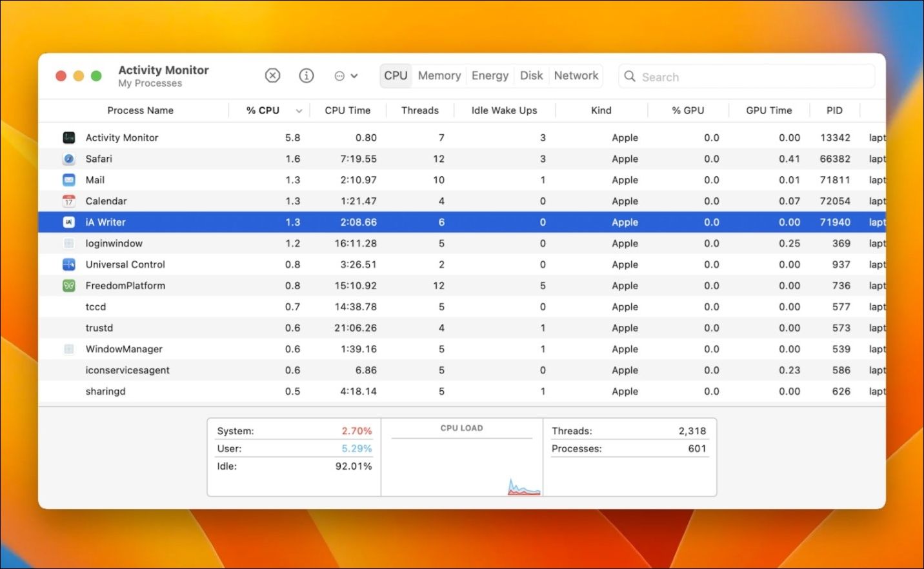Toggle sort order via % CPU chevron
Image resolution: width=924 pixels, height=569 pixels.
pyautogui.click(x=299, y=111)
